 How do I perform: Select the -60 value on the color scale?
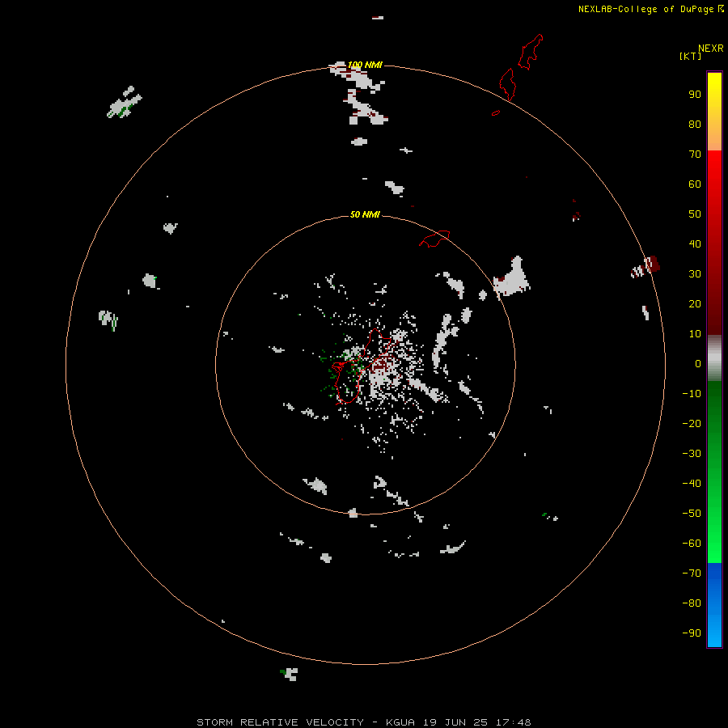tap(692, 544)
